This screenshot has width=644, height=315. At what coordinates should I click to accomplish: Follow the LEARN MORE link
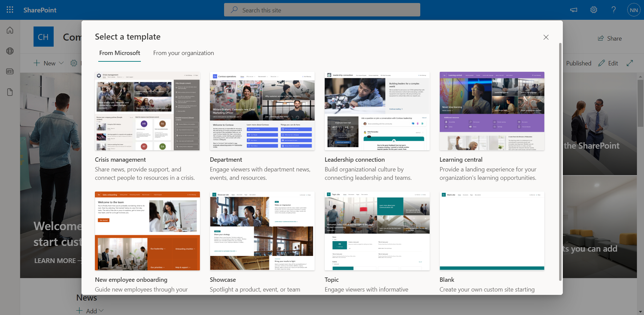pyautogui.click(x=58, y=261)
